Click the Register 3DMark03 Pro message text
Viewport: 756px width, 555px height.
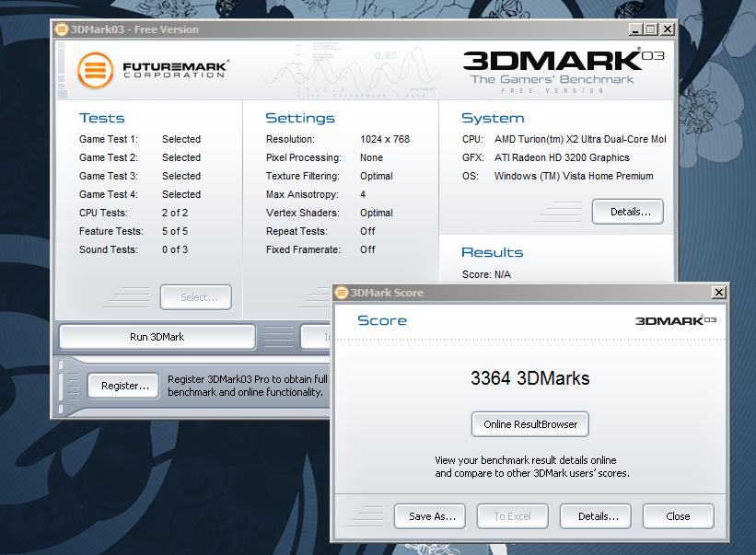(248, 386)
